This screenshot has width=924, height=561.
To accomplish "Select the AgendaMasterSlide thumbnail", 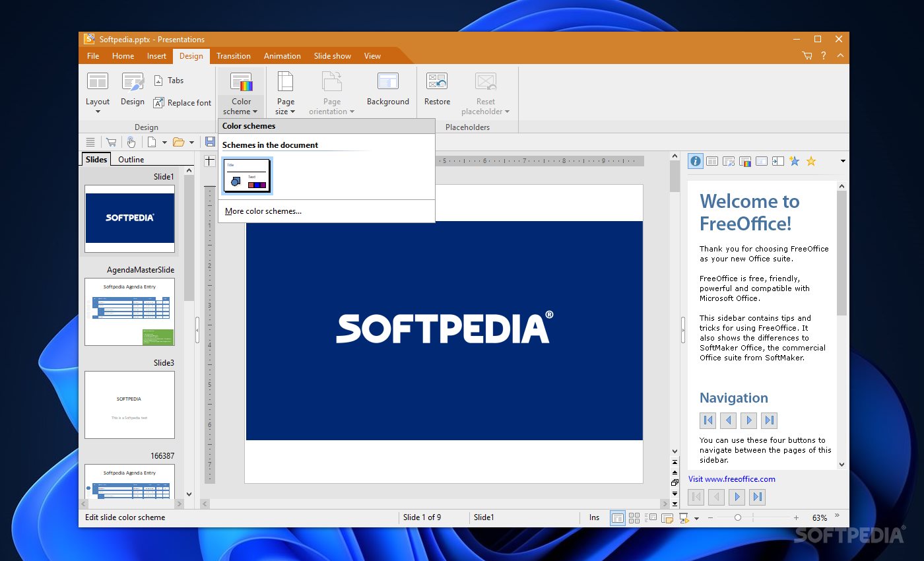I will (x=129, y=312).
